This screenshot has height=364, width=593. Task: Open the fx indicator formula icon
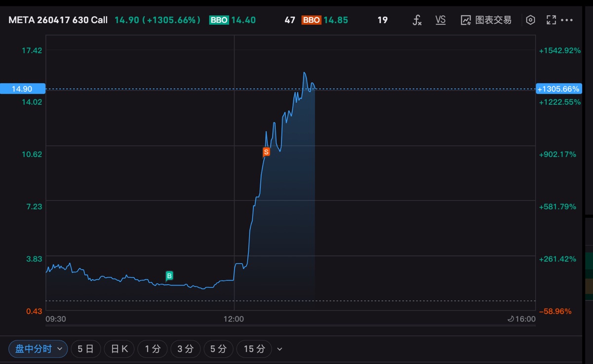click(417, 20)
